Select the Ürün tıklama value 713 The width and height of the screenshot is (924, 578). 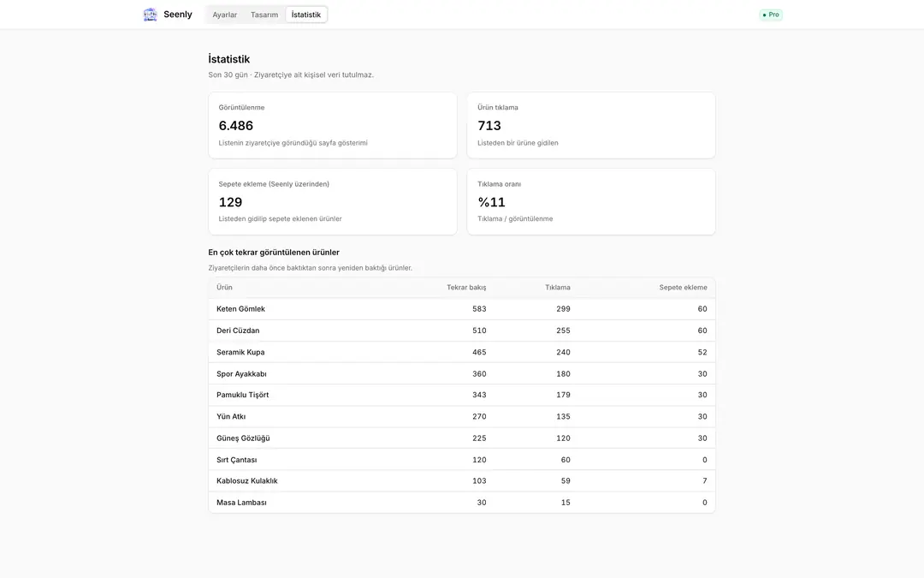coord(489,126)
